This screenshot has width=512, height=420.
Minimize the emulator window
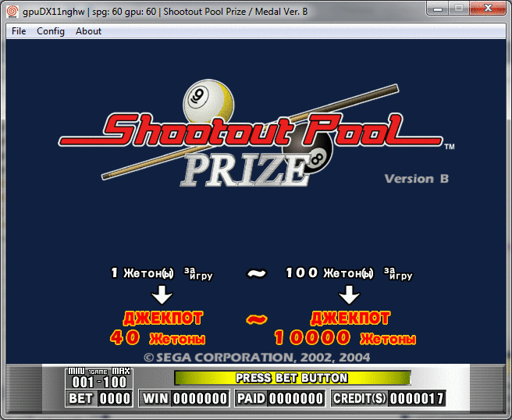(438, 9)
